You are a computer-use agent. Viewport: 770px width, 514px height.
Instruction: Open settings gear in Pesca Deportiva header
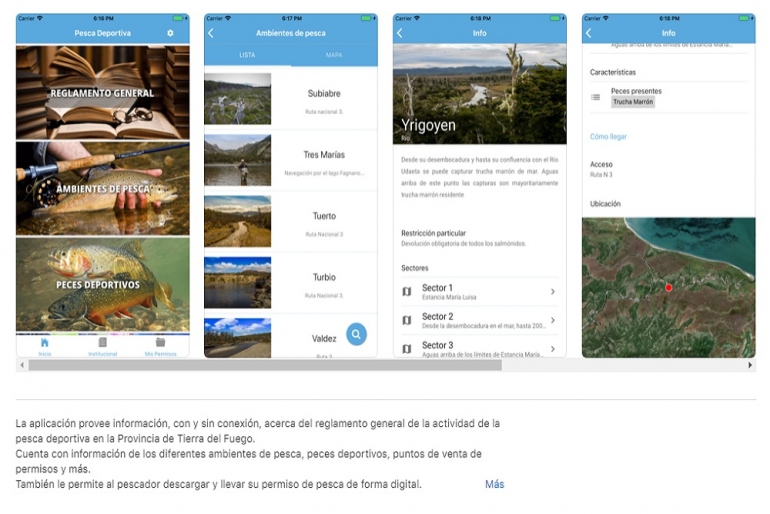tap(170, 33)
